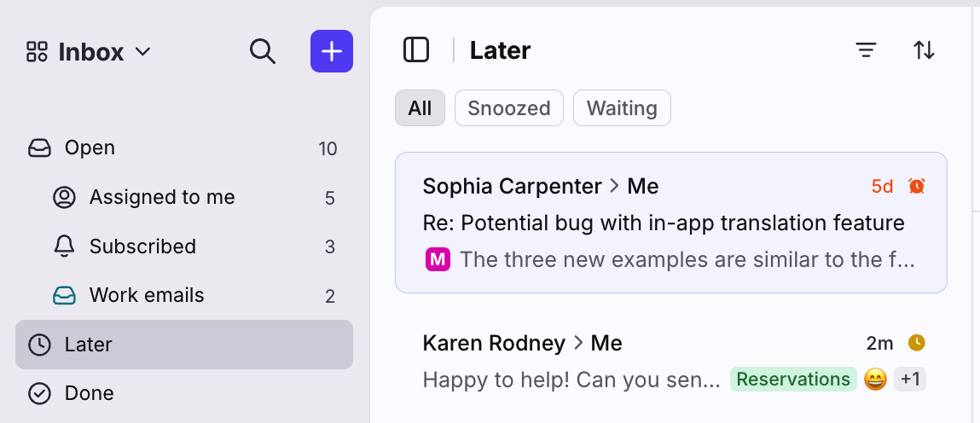
Task: Click the pink M avatar badge
Action: pyautogui.click(x=438, y=259)
